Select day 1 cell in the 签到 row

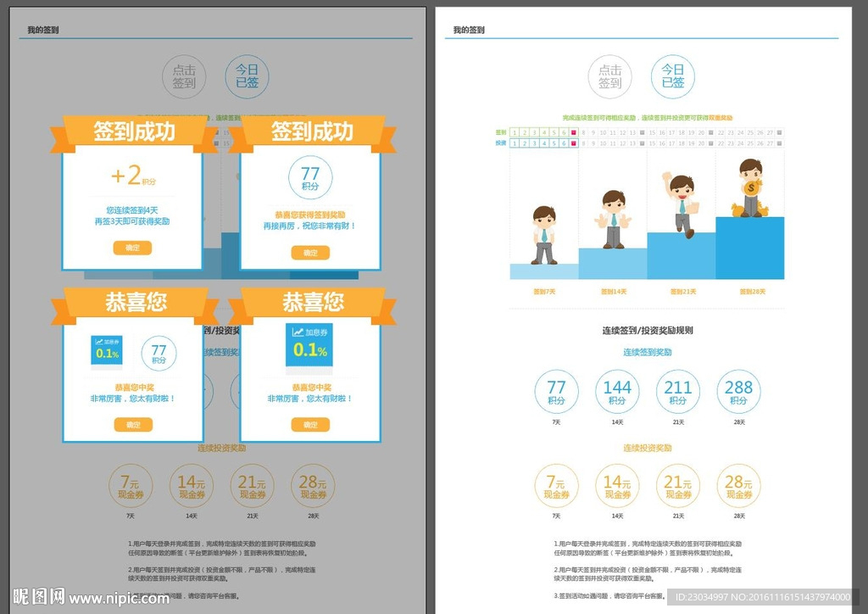[x=515, y=132]
